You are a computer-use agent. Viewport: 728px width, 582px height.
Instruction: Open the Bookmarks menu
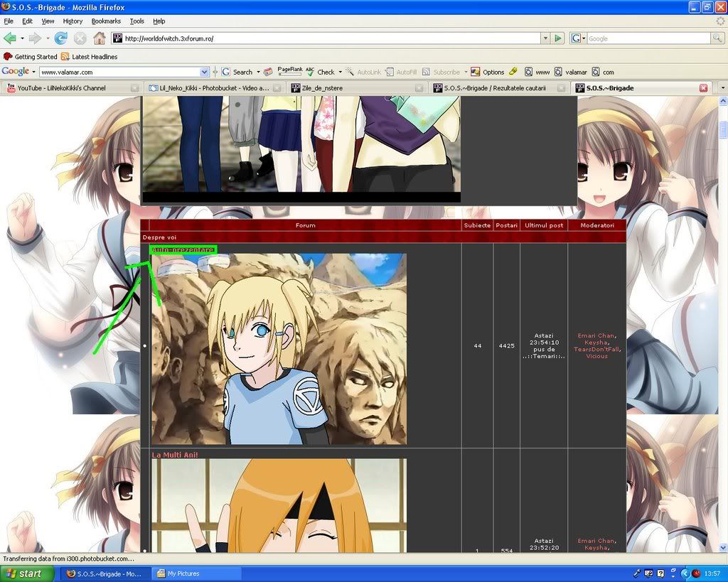tap(106, 21)
